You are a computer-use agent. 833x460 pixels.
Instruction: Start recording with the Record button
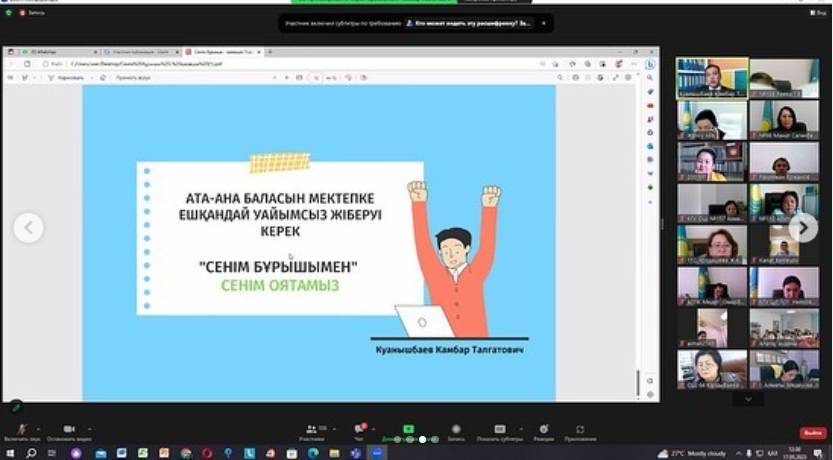click(456, 429)
